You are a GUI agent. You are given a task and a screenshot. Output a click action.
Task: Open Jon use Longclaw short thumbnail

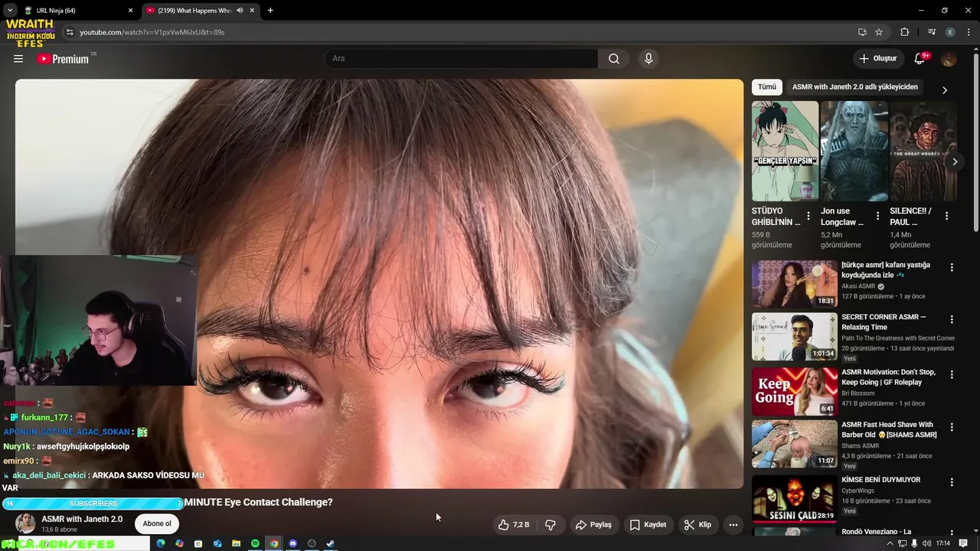click(x=854, y=151)
